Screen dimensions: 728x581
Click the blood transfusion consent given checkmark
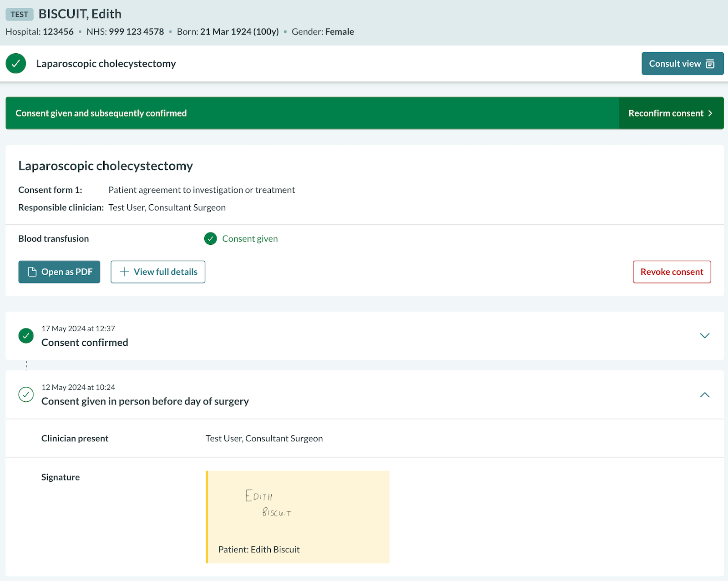click(x=211, y=239)
